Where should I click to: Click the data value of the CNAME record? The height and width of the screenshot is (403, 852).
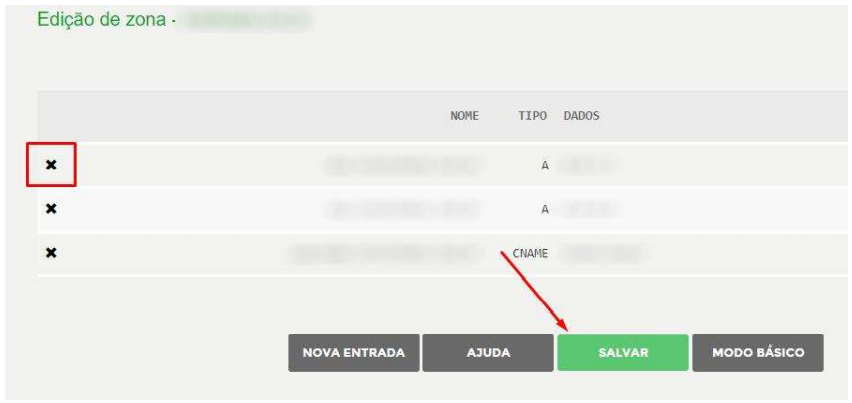pos(603,253)
